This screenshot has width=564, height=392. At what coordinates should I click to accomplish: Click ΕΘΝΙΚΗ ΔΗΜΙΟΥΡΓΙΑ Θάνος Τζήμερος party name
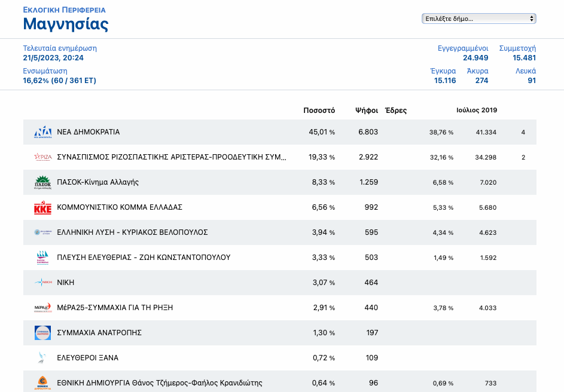[x=159, y=383]
